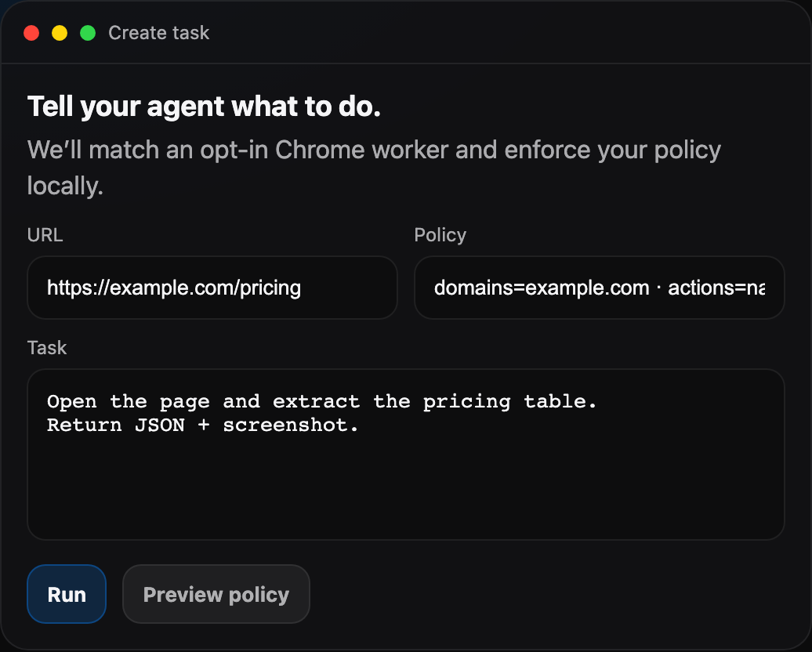Click the Create task title text
This screenshot has width=812, height=652.
tap(158, 33)
